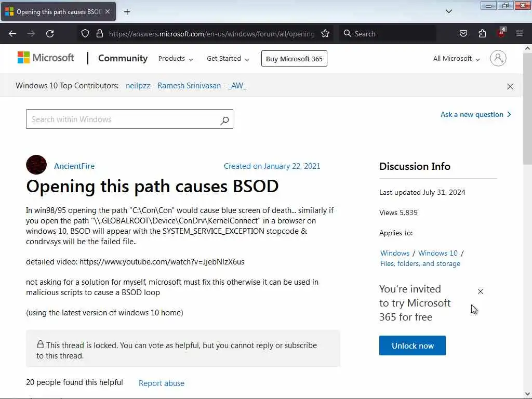
Task: Open the browser extensions puzzle icon
Action: 482,34
